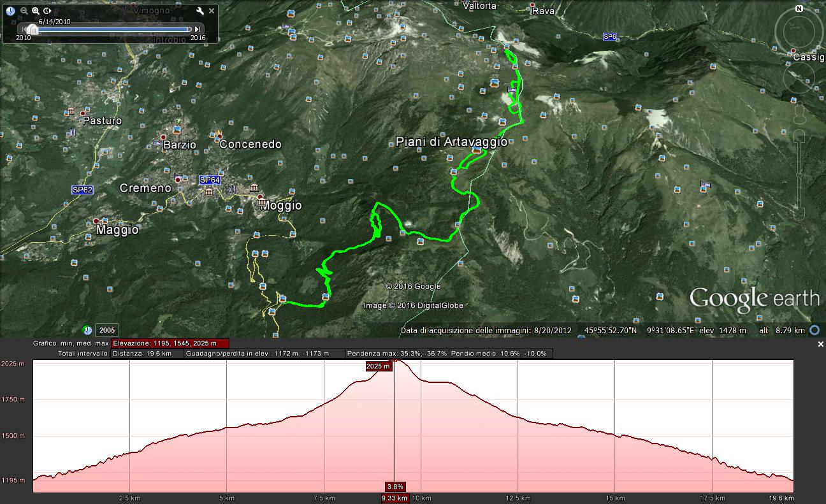826x504 pixels.
Task: Zoom in the time slider range
Action: click(36, 11)
